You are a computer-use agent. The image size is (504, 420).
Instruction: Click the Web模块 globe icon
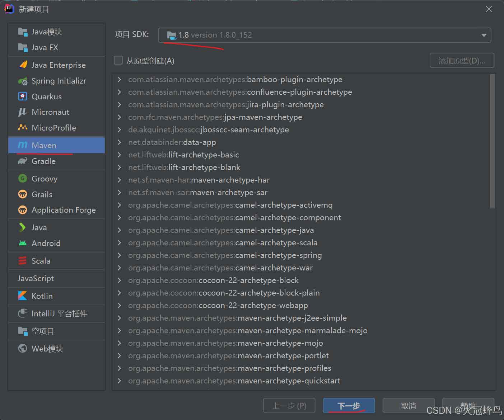coord(23,349)
